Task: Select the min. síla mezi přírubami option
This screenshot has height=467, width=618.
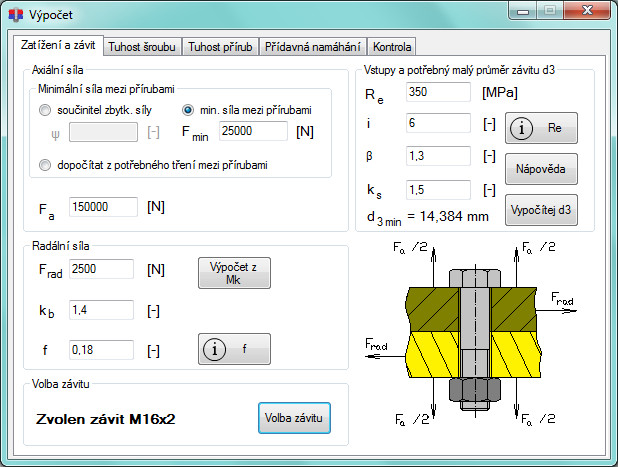Action: [x=188, y=110]
